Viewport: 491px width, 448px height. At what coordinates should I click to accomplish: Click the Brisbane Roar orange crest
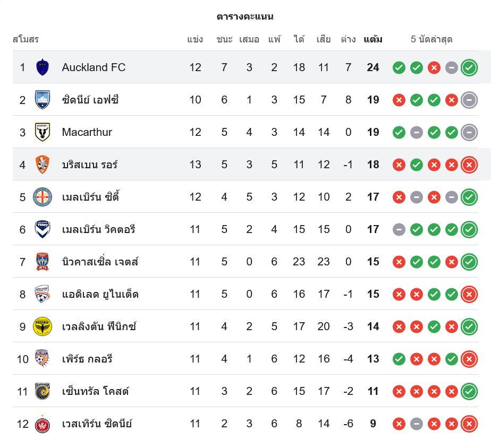[43, 165]
